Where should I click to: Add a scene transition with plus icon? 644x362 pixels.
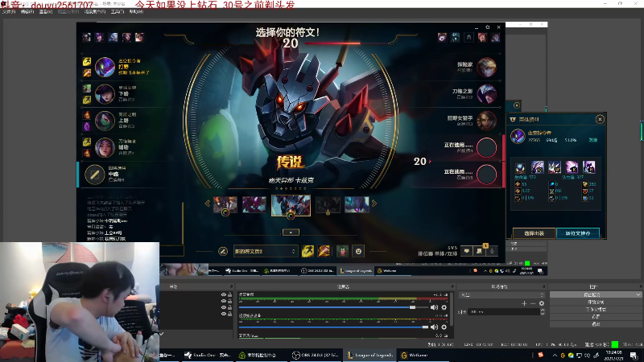pyautogui.click(x=524, y=303)
